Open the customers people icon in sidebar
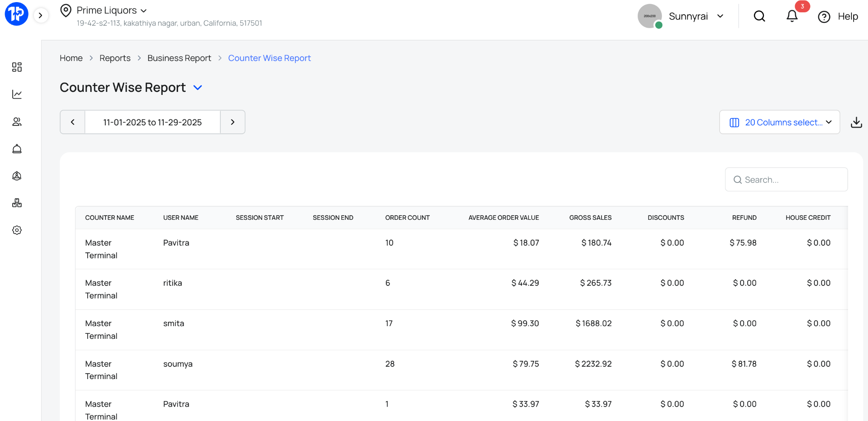The image size is (868, 421). point(17,122)
